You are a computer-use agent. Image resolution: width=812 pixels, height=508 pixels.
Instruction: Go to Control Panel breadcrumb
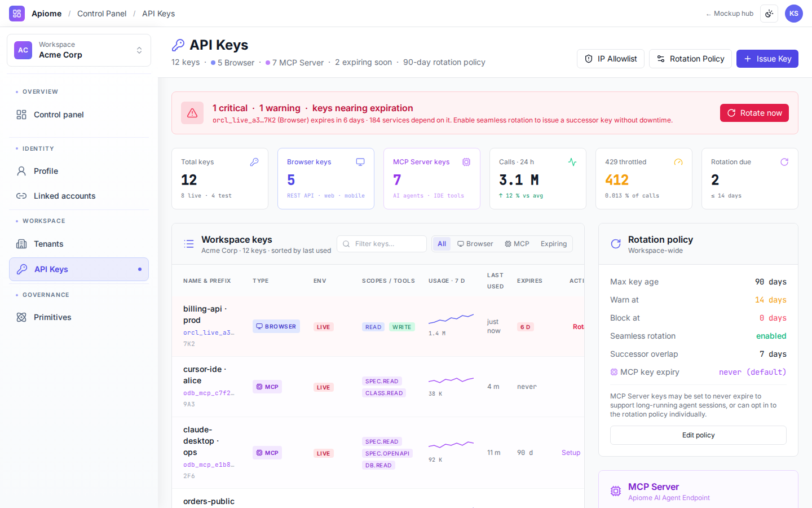point(101,14)
